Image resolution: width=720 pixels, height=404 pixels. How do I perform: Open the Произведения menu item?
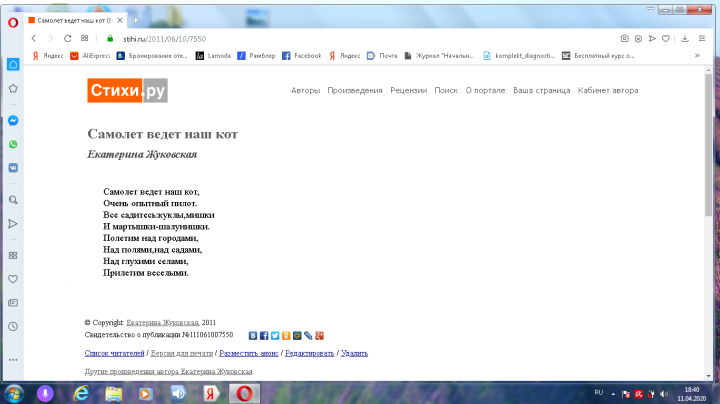(355, 90)
